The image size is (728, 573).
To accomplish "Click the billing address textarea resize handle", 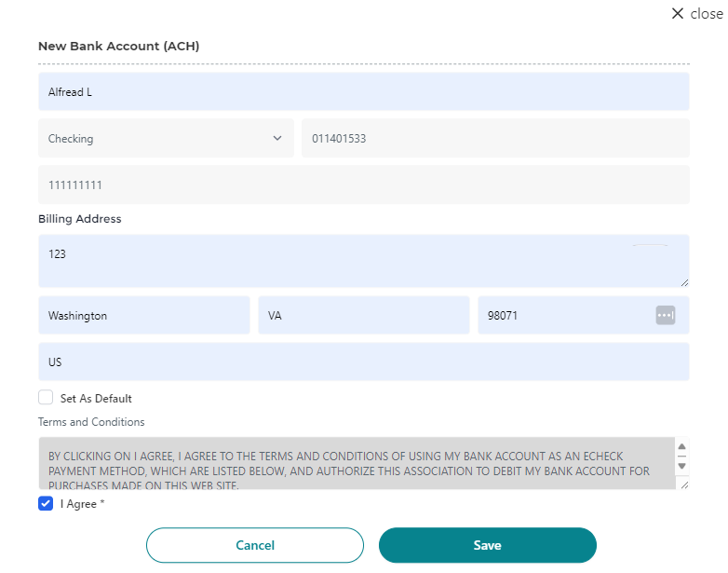I will (684, 282).
